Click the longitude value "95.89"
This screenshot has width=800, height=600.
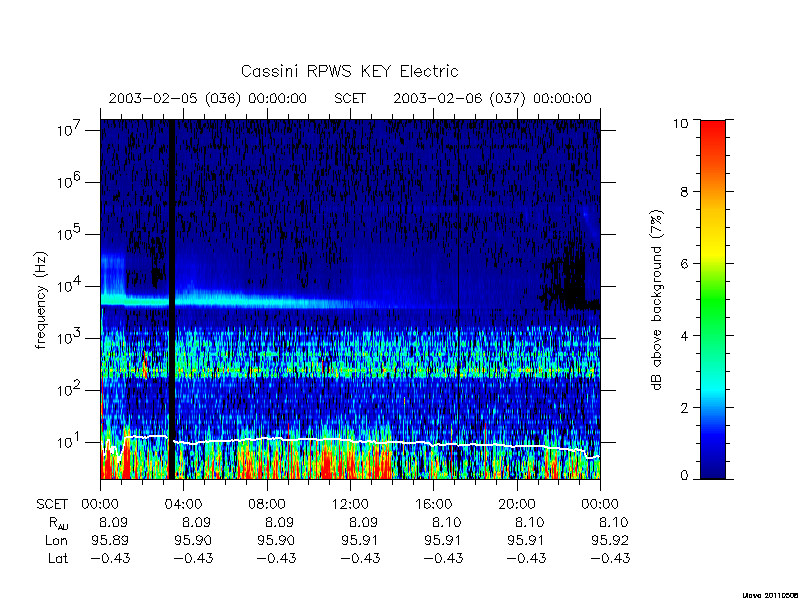pyautogui.click(x=110, y=540)
